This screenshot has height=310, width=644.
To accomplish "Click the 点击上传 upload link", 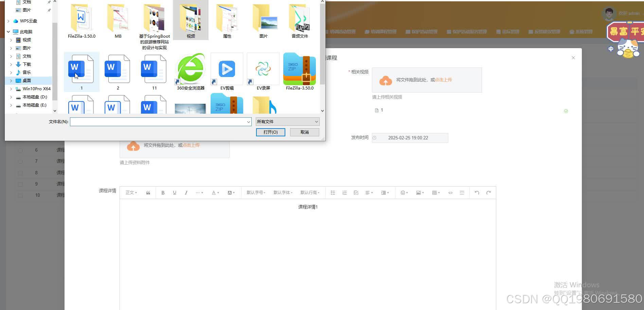I will [x=443, y=80].
